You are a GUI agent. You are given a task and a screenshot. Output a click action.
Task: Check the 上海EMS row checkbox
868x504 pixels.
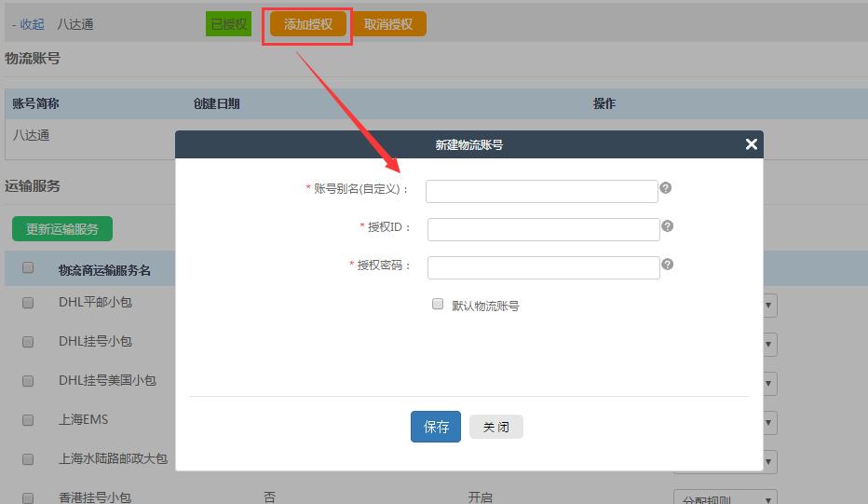point(28,420)
